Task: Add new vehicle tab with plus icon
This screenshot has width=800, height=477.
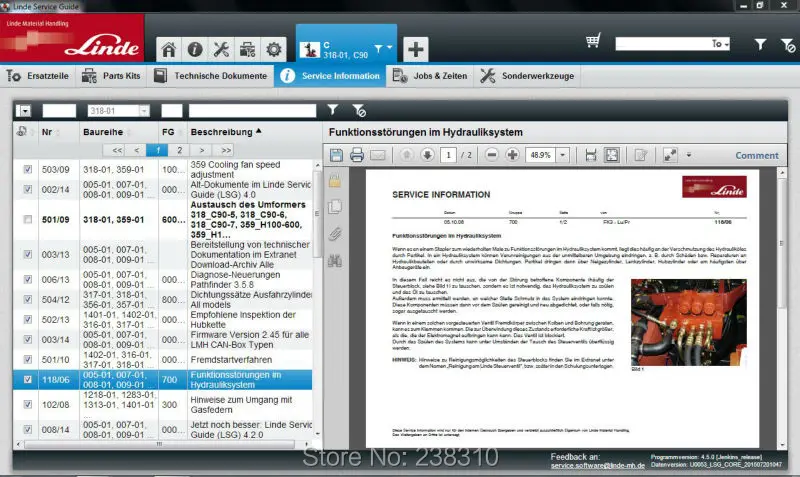Action: click(415, 49)
